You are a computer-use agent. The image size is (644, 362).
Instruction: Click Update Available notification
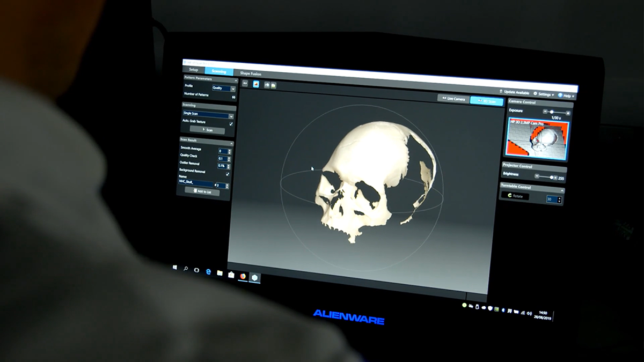(514, 92)
